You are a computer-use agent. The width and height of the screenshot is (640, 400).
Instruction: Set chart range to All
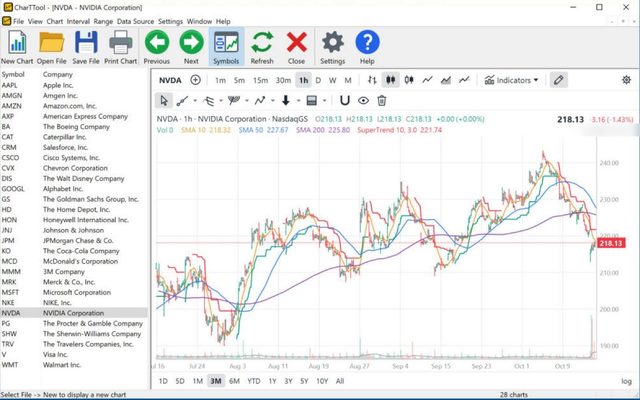340,381
